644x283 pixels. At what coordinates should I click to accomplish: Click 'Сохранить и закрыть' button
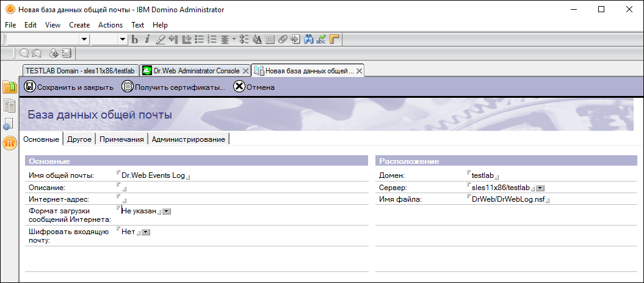[x=69, y=87]
